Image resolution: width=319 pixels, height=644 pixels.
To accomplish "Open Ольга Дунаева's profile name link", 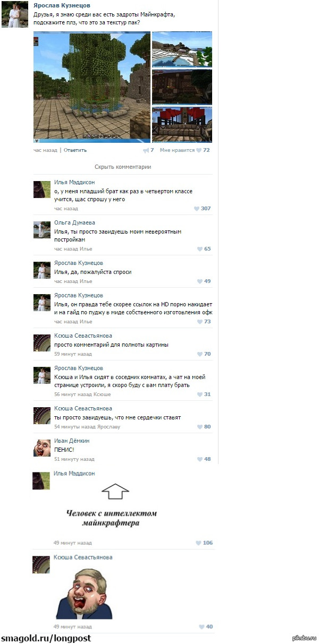I will 74,223.
